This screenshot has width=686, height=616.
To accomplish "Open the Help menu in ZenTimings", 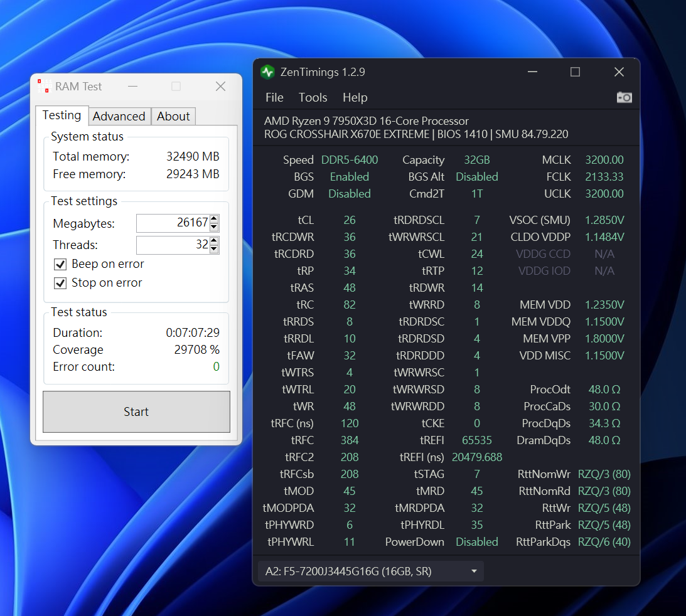I will (x=355, y=97).
